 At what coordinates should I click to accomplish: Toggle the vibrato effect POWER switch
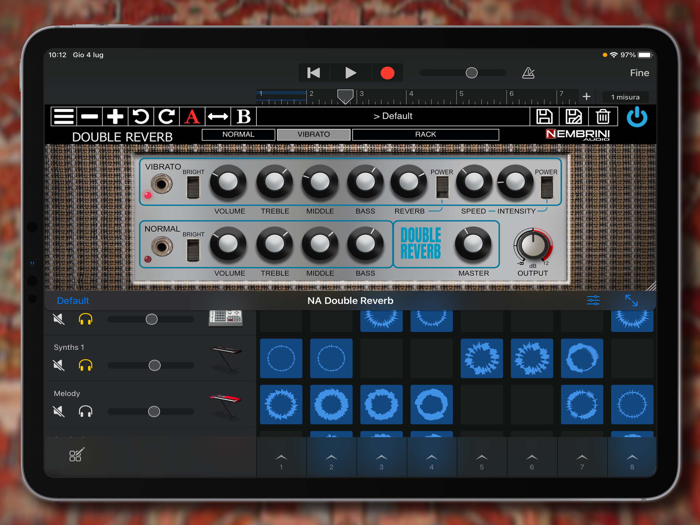(x=546, y=187)
